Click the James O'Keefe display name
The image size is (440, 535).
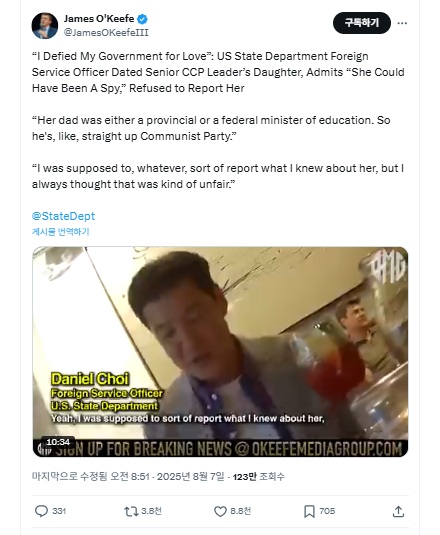click(99, 19)
